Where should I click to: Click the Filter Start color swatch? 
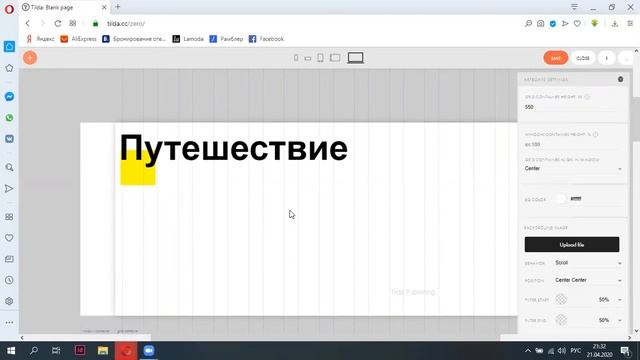561,299
